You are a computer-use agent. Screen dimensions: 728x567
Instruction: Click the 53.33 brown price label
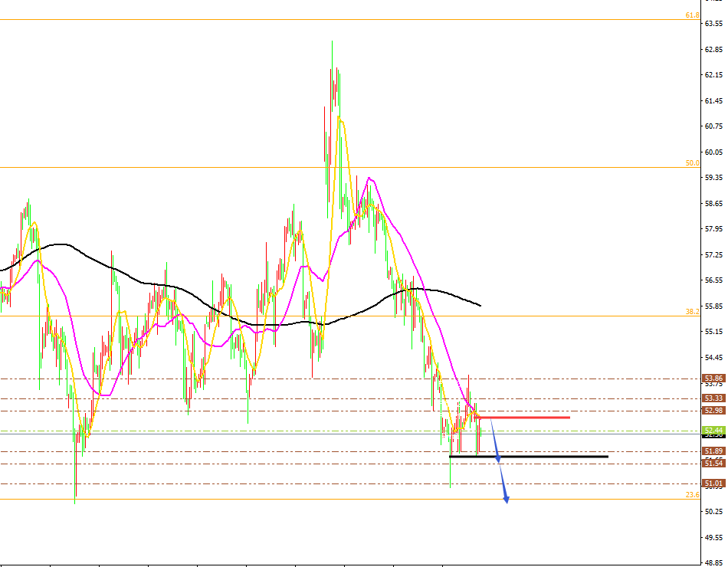click(x=713, y=398)
